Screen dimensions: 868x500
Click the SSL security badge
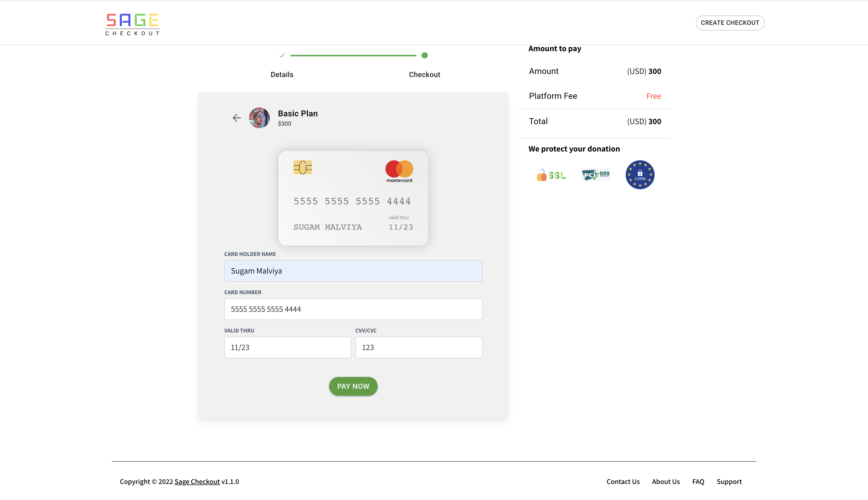[x=551, y=175]
